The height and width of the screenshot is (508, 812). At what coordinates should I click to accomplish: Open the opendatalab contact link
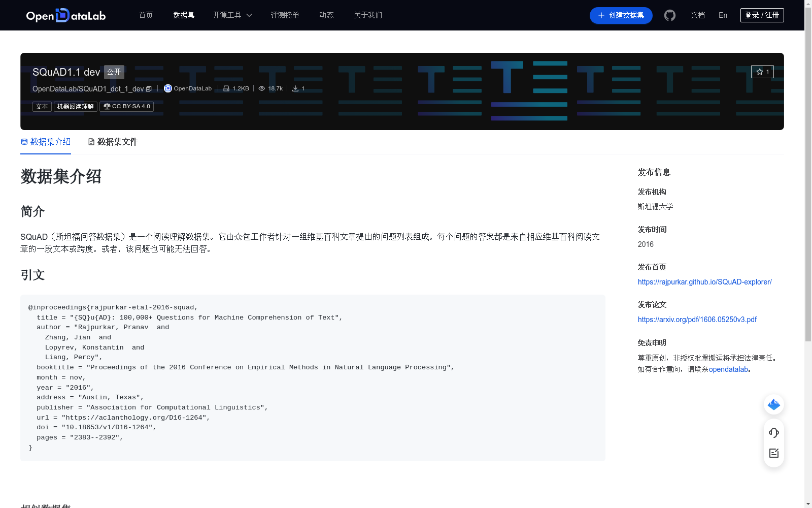coord(728,369)
